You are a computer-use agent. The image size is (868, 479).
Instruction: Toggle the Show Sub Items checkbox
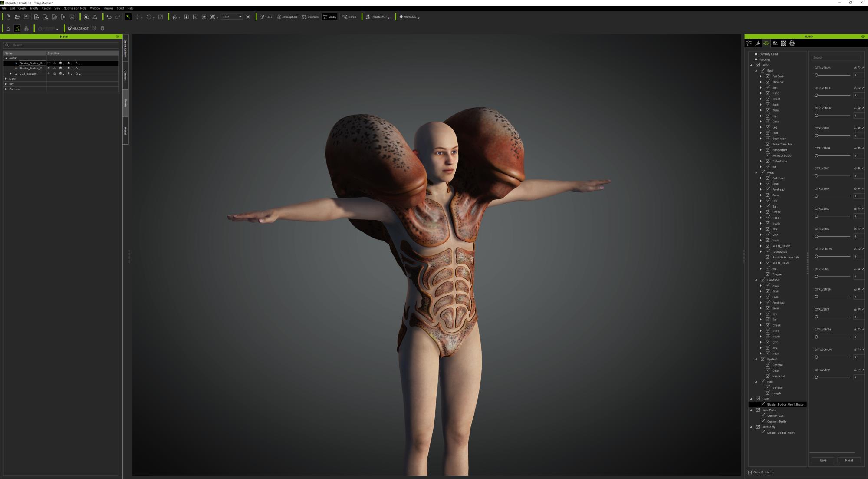click(750, 472)
